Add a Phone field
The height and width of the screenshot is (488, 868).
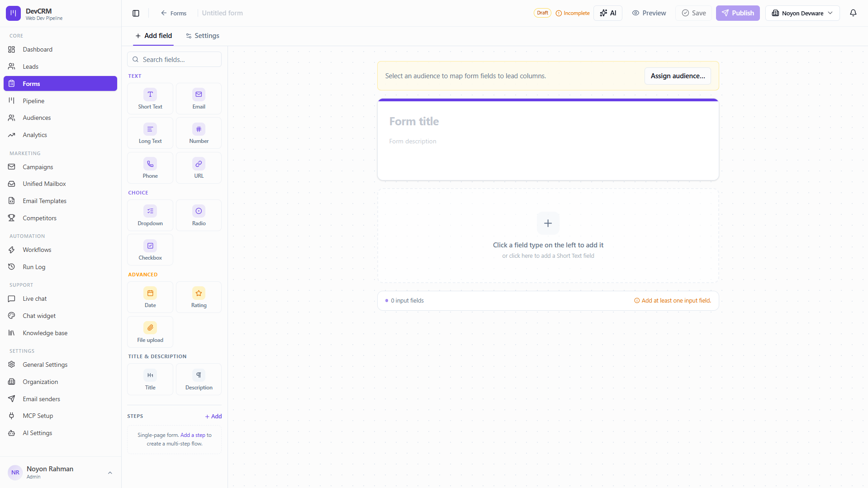point(150,168)
